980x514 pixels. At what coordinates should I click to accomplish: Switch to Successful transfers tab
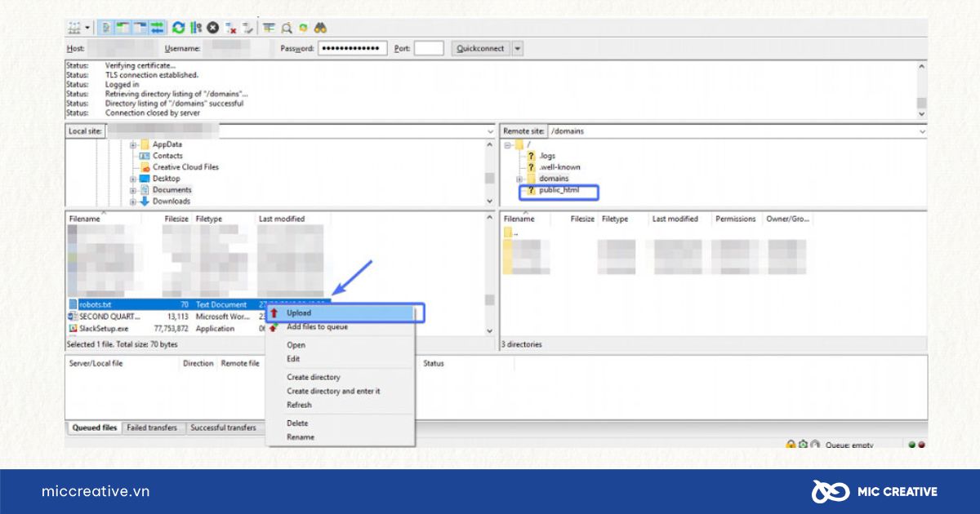225,428
